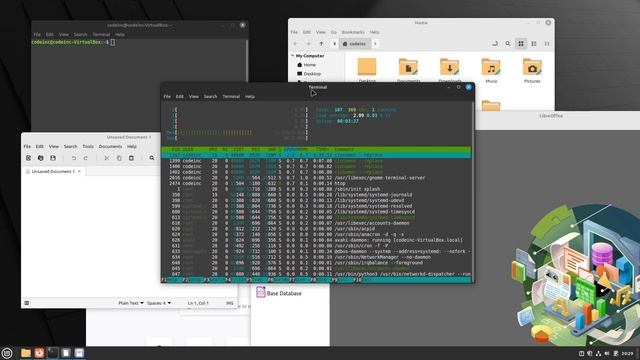Click the htop row for /usr/sbin/acpid
This screenshot has width=640, height=360.
(316, 229)
